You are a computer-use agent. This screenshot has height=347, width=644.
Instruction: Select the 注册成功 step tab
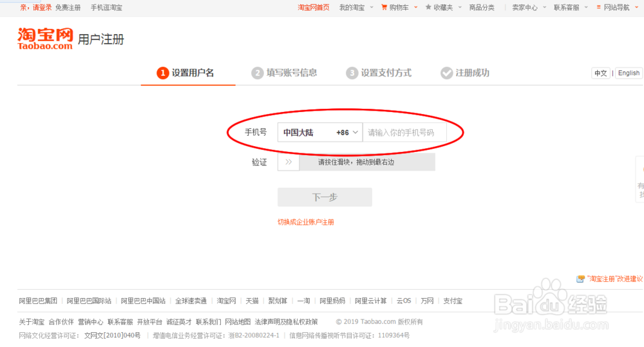(x=464, y=73)
